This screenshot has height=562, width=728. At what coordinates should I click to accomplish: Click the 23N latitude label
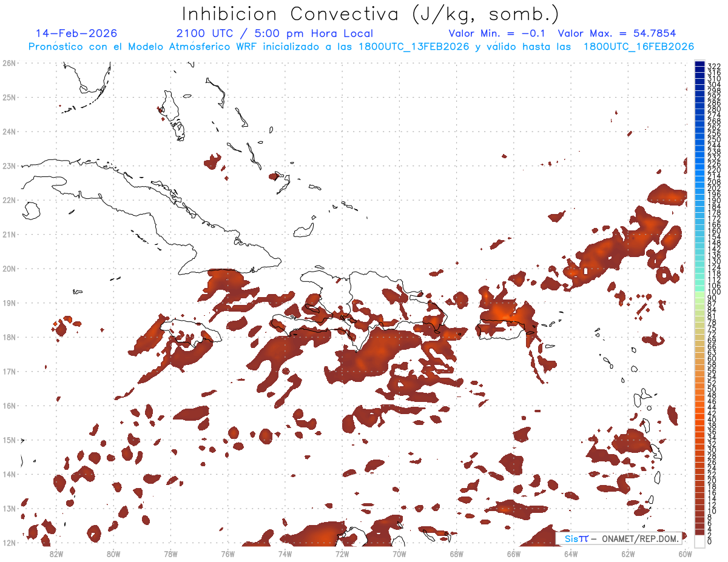coord(8,166)
